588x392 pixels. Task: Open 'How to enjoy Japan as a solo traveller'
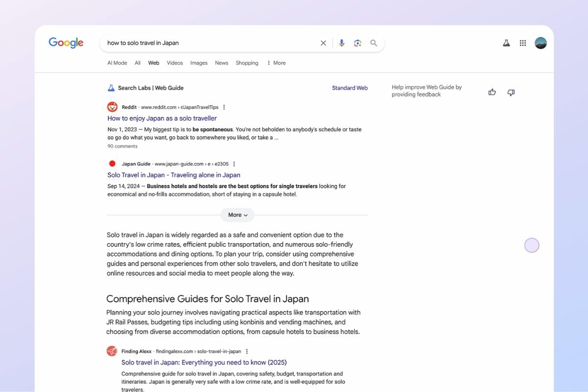point(162,118)
